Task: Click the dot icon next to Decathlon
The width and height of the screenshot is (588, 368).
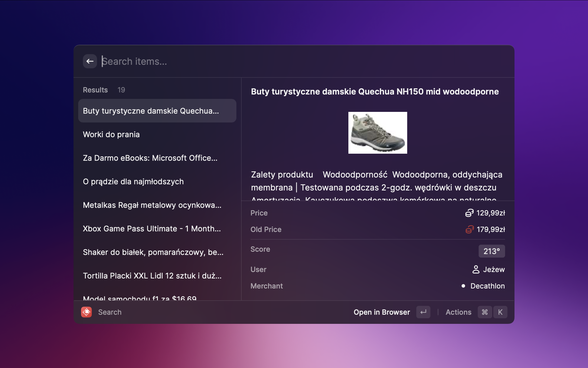Action: tap(463, 286)
